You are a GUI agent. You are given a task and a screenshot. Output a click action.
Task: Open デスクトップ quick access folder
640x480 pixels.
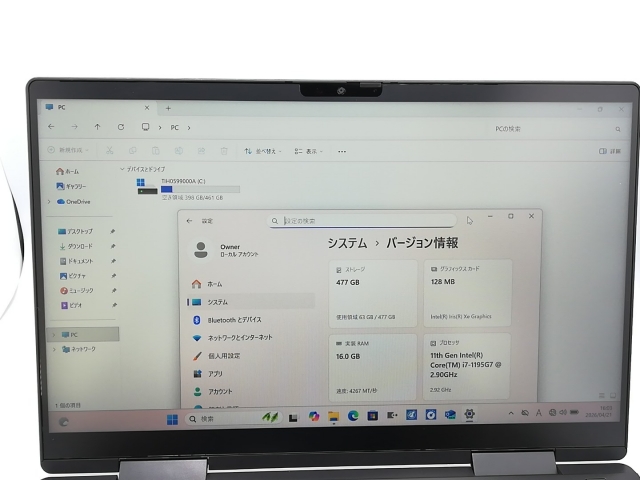(x=76, y=231)
